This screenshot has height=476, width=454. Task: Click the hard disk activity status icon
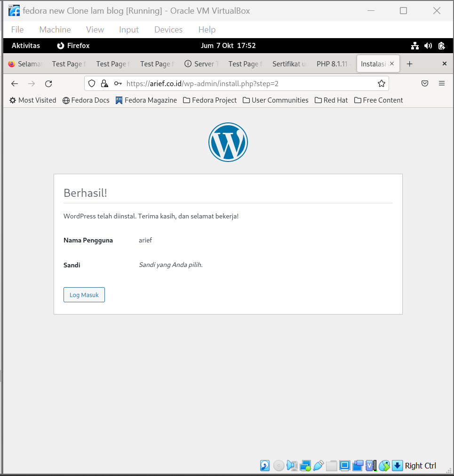[265, 465]
